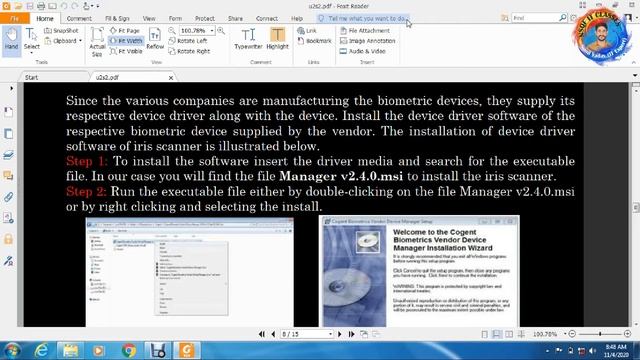Insert an Image Annotation
The image size is (640, 360).
point(367,41)
